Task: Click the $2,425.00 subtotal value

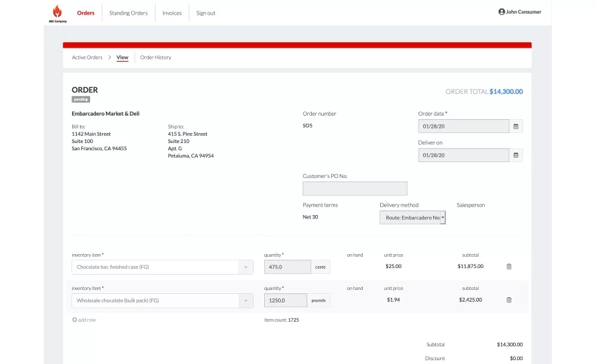Action: pos(471,300)
